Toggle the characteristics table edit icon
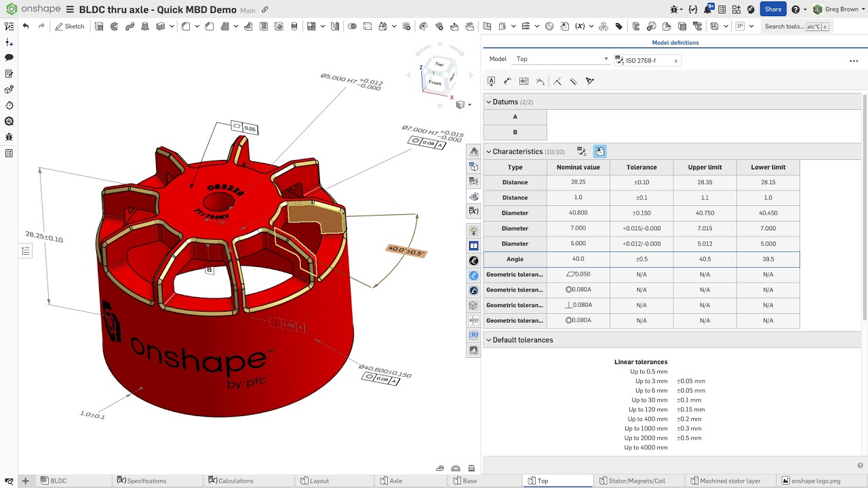 [x=581, y=151]
